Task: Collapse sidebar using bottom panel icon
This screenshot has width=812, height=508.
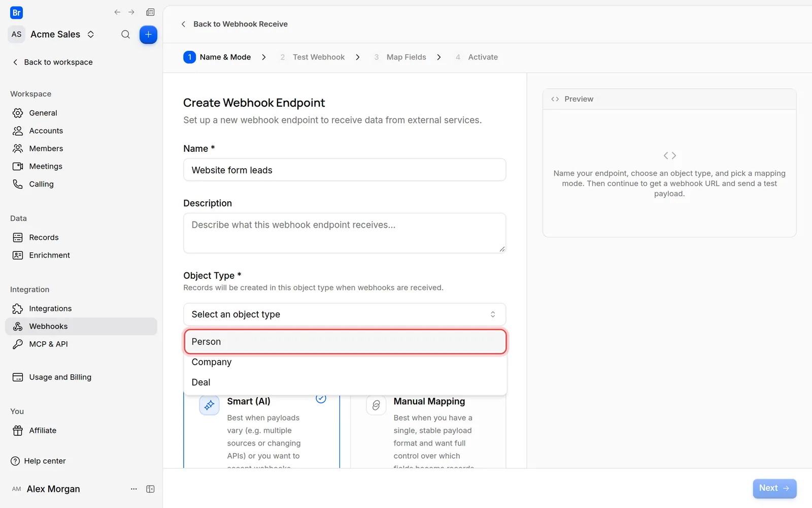Action: [x=150, y=489]
